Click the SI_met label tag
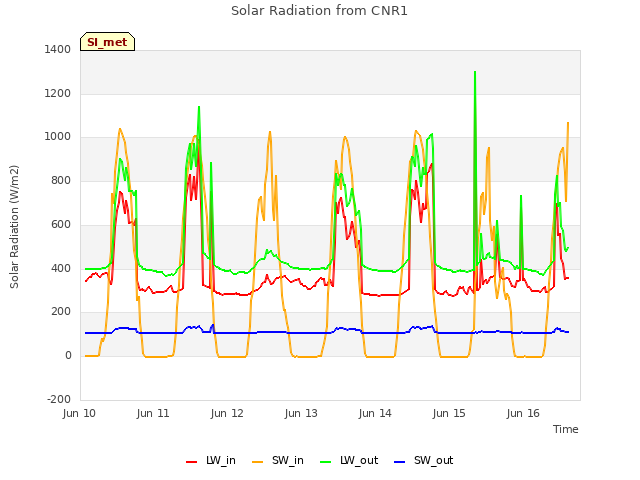 107,42
